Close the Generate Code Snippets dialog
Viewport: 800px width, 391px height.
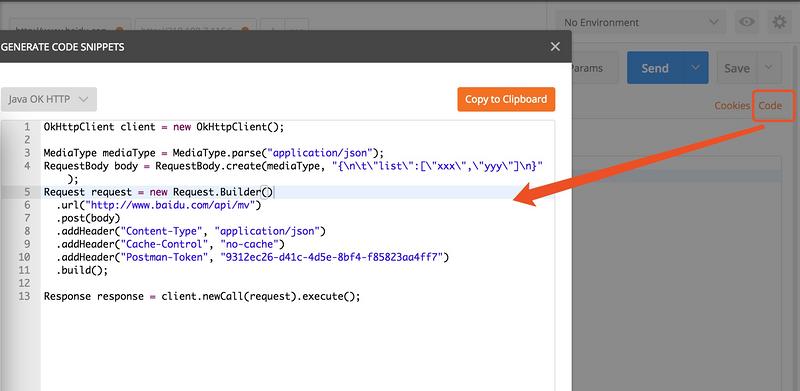(555, 47)
